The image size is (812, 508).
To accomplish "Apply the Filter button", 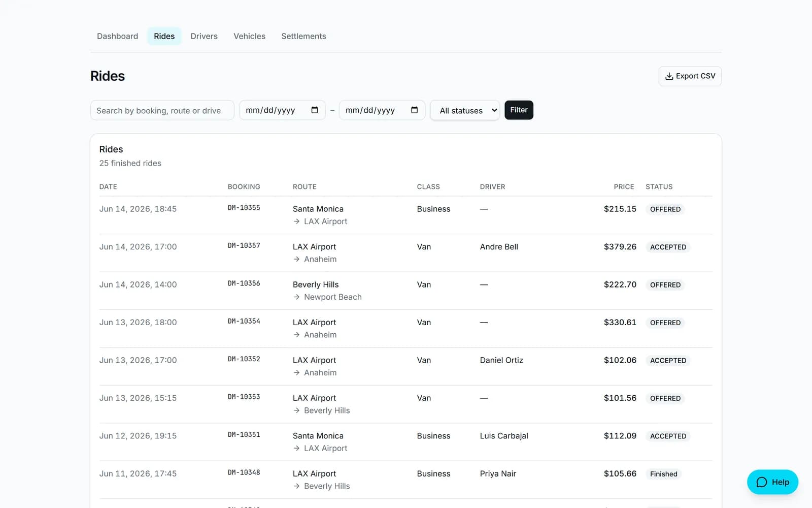I will 519,110.
